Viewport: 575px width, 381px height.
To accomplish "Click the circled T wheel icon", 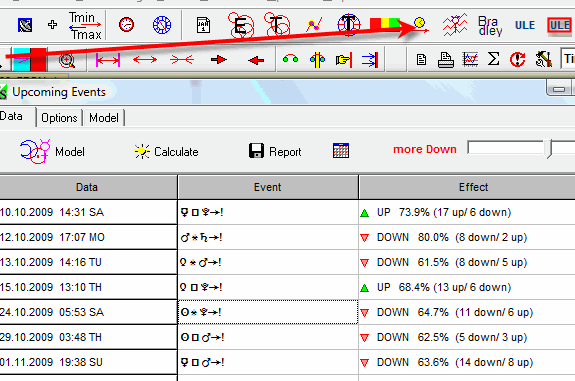I will click(348, 25).
